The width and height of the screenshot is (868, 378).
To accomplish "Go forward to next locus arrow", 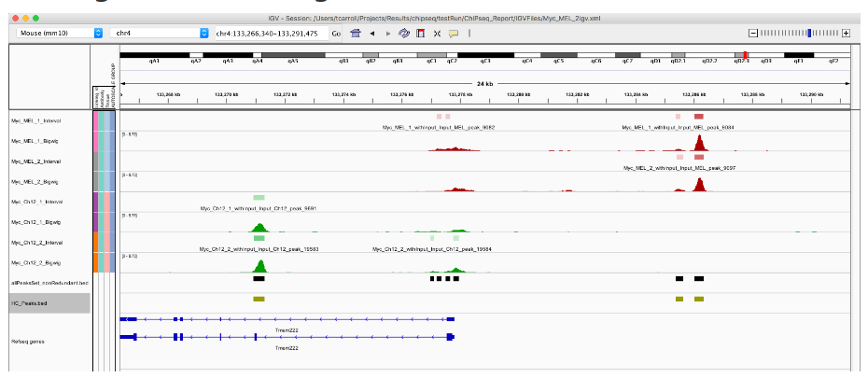I will (x=388, y=34).
